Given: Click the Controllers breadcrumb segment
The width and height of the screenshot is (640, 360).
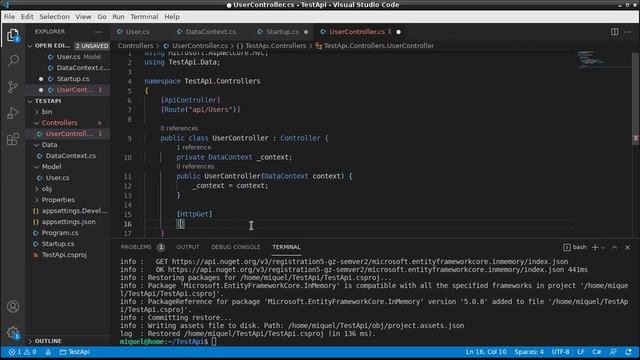Looking at the screenshot, I should 135,46.
